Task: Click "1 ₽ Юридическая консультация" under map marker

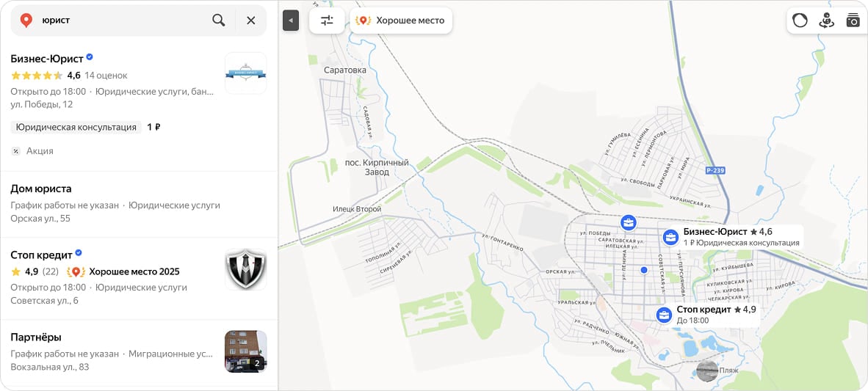Action: click(x=741, y=243)
